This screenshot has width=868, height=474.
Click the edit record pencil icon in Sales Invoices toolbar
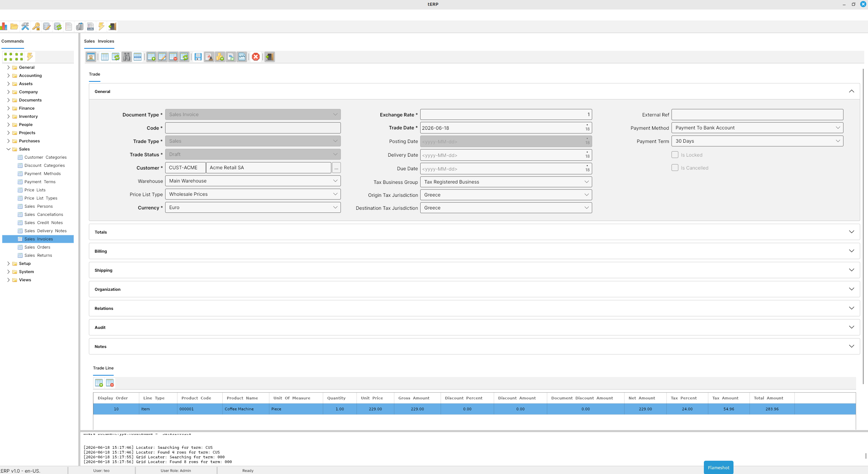(x=162, y=57)
